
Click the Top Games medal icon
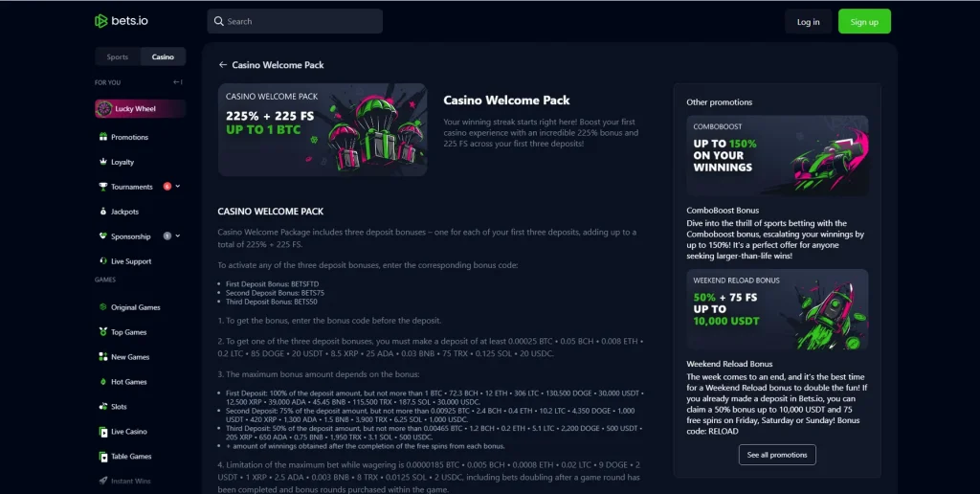coord(103,331)
